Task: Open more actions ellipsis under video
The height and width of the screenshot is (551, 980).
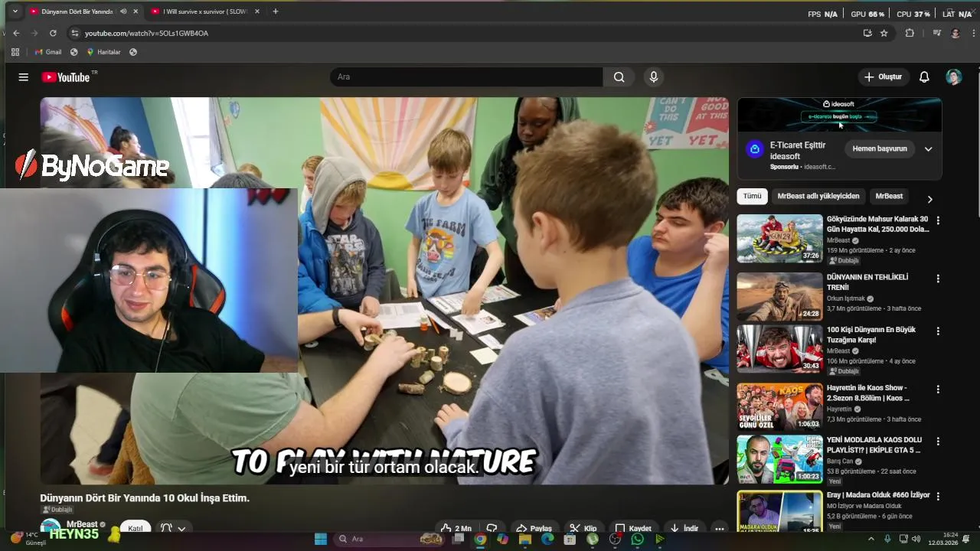Action: [719, 528]
